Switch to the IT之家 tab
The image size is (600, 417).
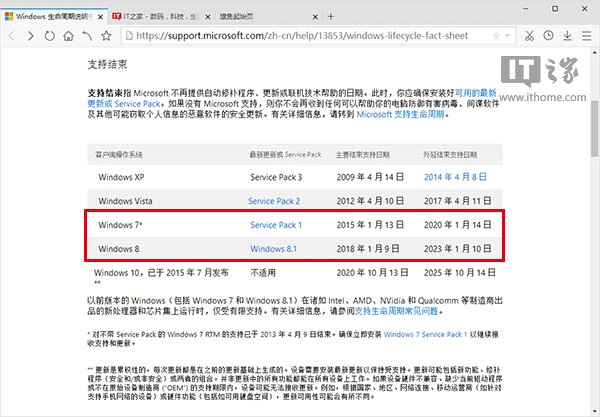tap(160, 16)
